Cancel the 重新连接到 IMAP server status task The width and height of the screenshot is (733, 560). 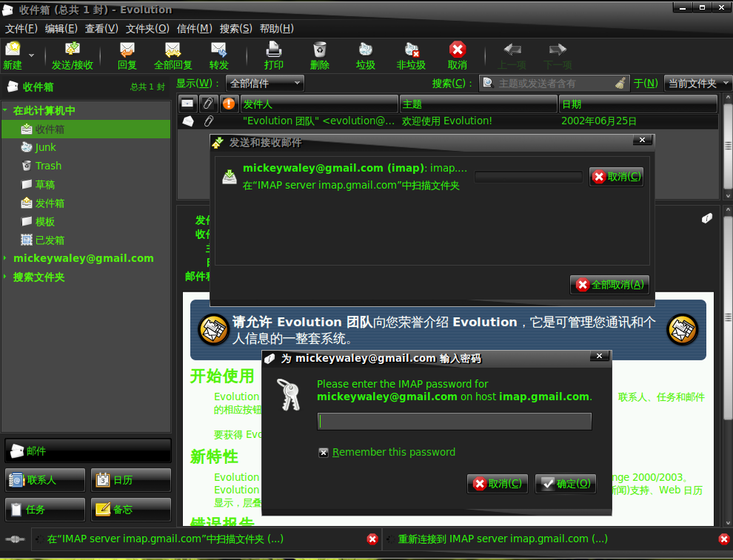[723, 539]
